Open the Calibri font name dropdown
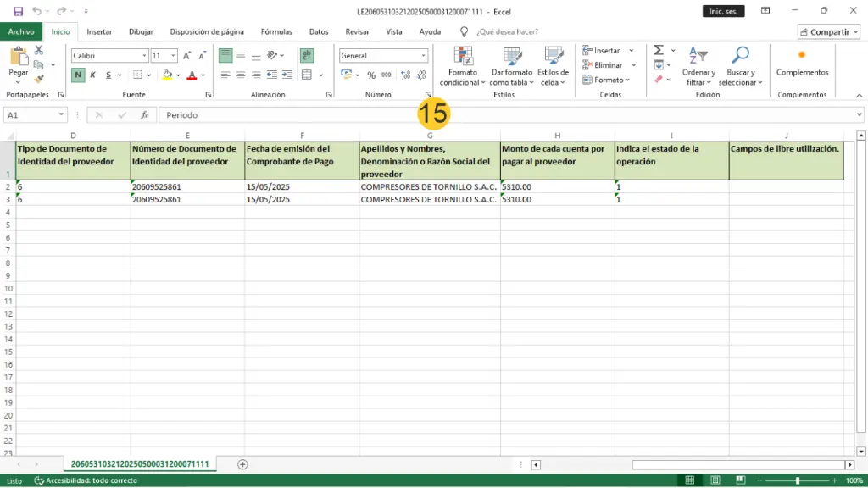Screen dimensions: 868x488 click(x=143, y=55)
